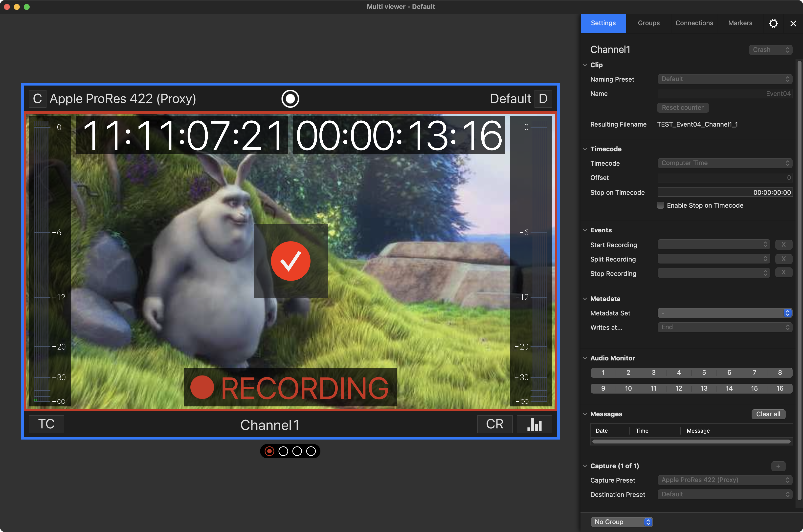Toggle the audio meters bar-graph icon

[x=534, y=424]
